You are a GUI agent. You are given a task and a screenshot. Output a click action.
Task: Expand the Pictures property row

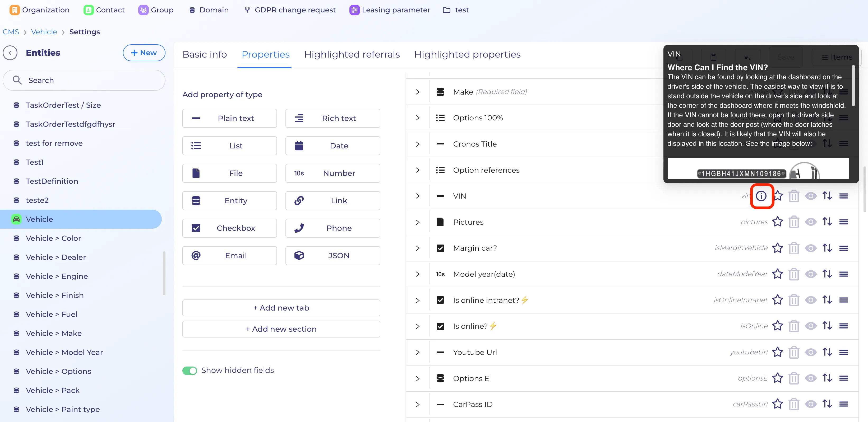tap(418, 222)
